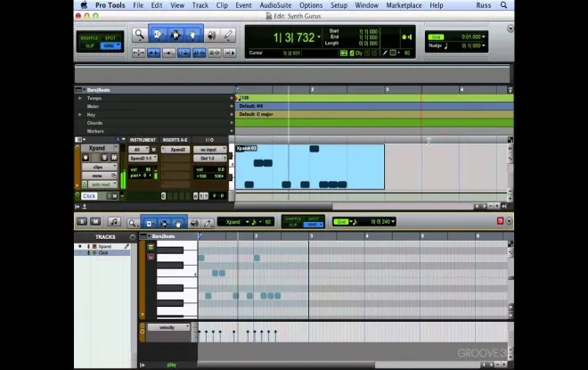
Task: Select the MIDI editor Trim tool
Action: point(150,223)
